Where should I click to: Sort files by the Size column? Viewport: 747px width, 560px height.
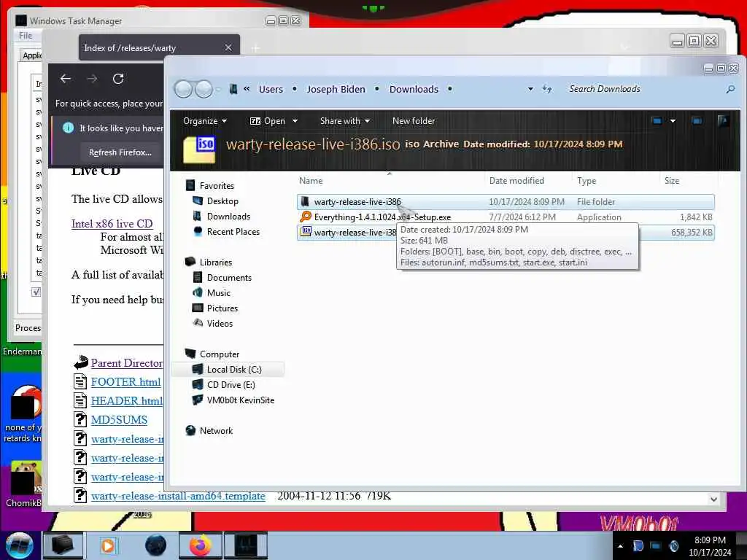[x=672, y=181]
